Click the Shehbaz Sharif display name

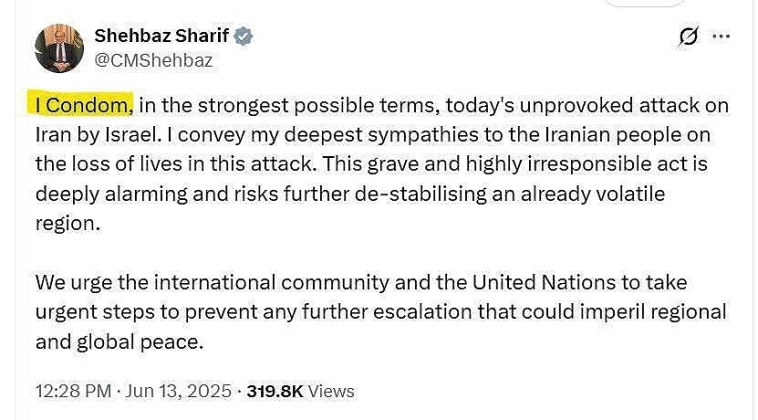pos(161,37)
